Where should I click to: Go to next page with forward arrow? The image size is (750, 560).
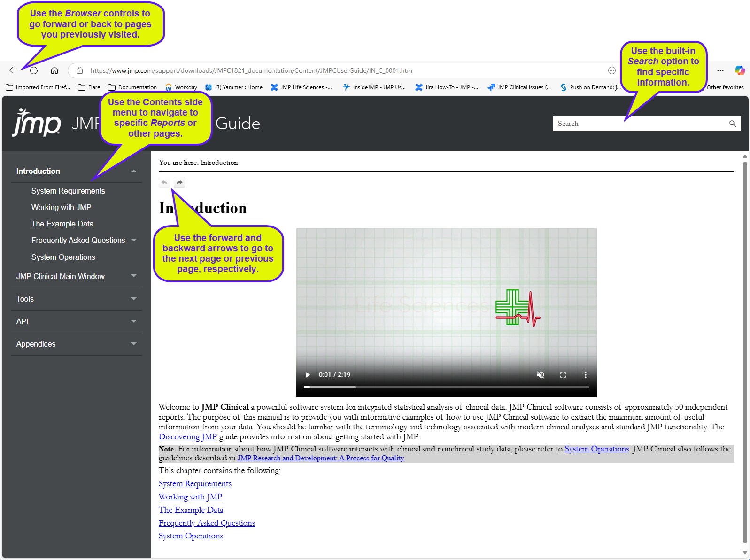[x=179, y=182]
